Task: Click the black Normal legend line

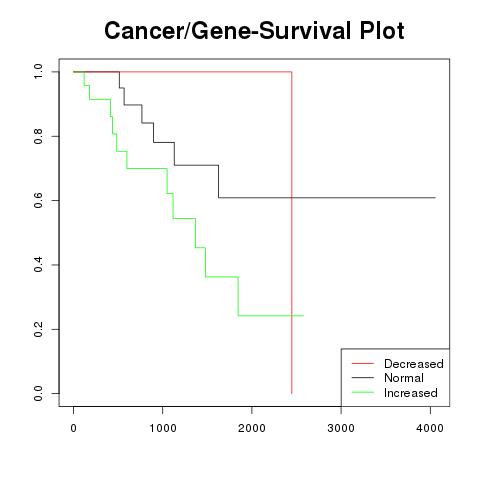Action: click(x=363, y=378)
